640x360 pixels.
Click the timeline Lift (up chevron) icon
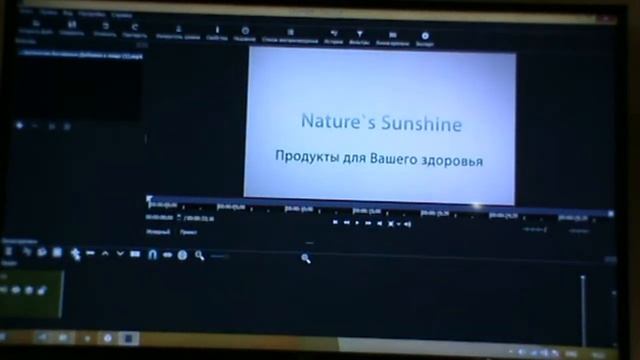coord(105,253)
